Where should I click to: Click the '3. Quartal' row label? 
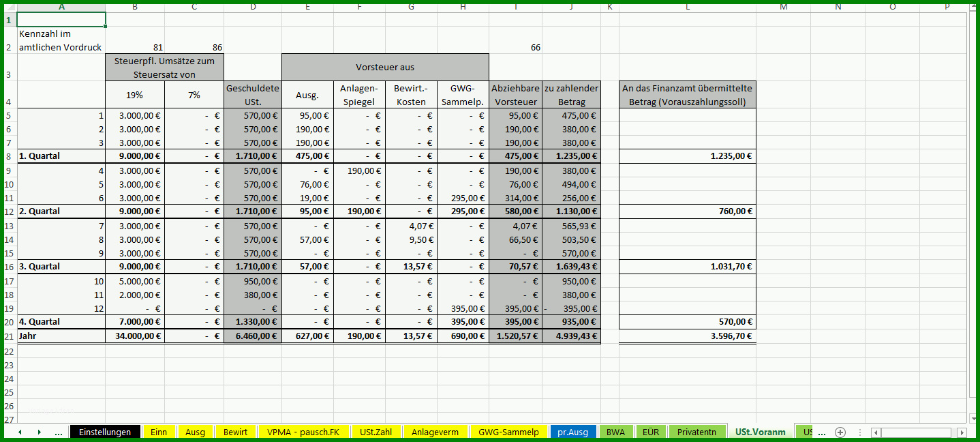click(x=61, y=267)
